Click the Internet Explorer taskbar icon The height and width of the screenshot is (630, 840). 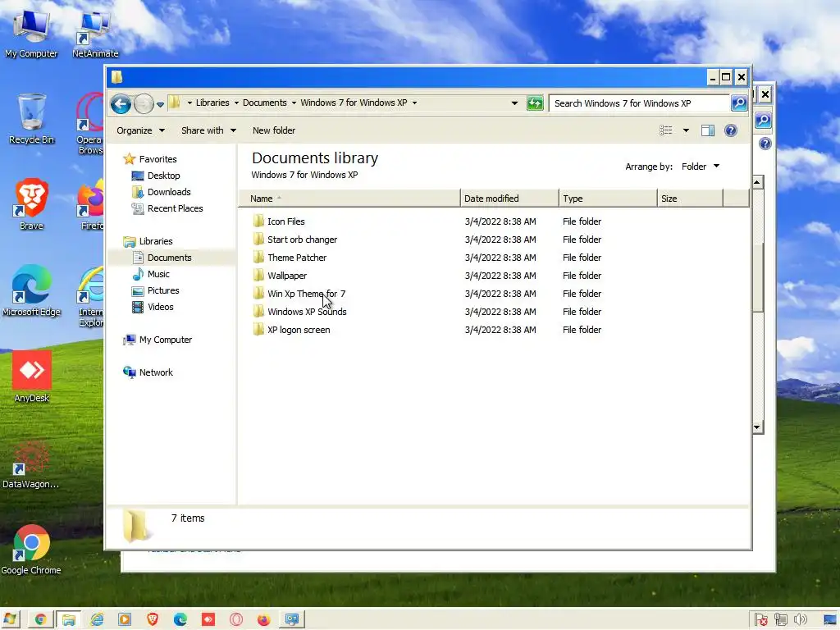click(97, 619)
